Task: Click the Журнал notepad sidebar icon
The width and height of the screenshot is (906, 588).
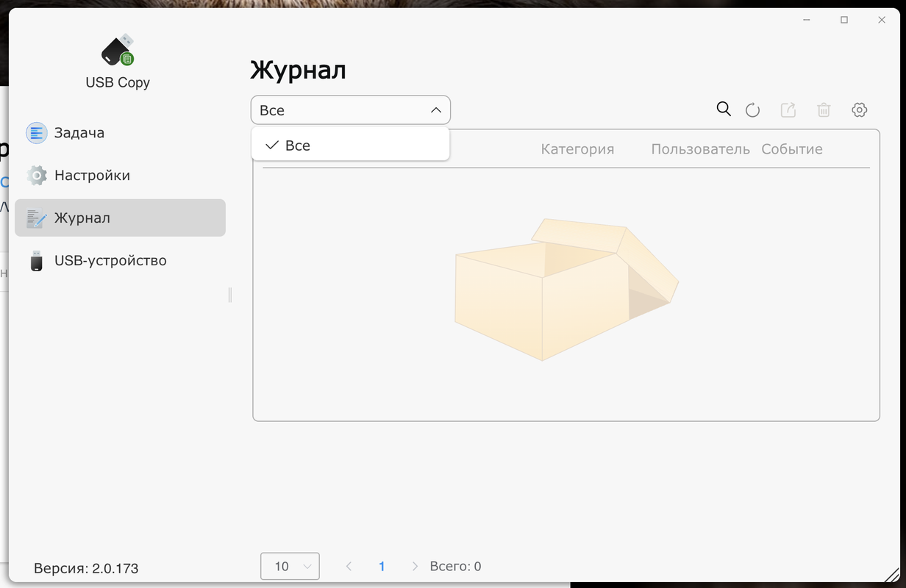Action: click(36, 218)
